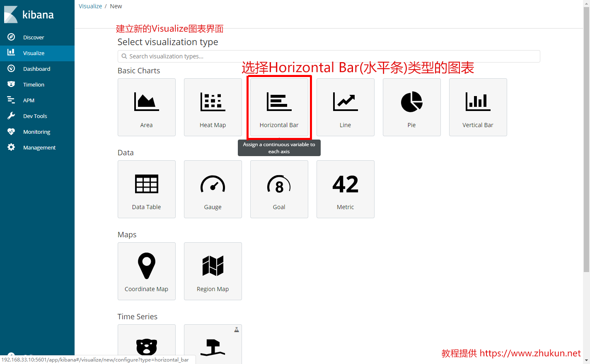Open the Monitoring sidebar item
Image resolution: width=590 pixels, height=364 pixels.
coord(37,132)
